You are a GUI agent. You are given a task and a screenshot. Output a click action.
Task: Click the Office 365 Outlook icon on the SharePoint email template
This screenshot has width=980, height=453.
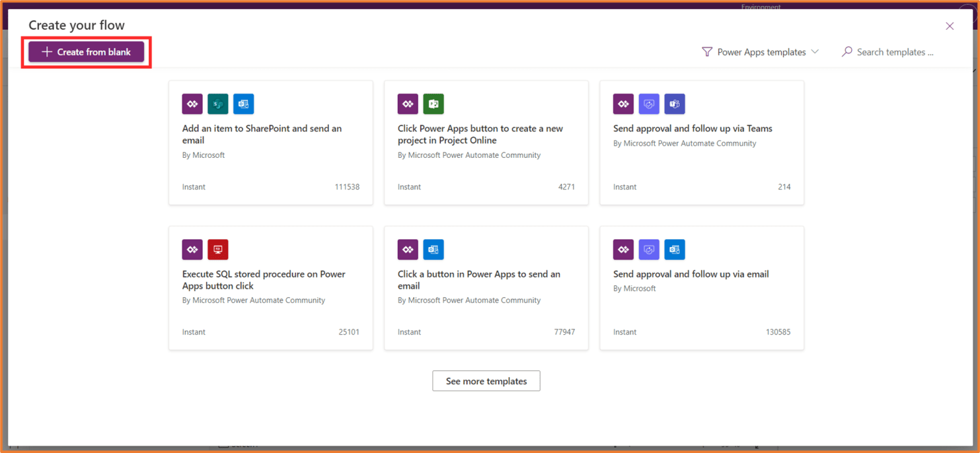244,104
